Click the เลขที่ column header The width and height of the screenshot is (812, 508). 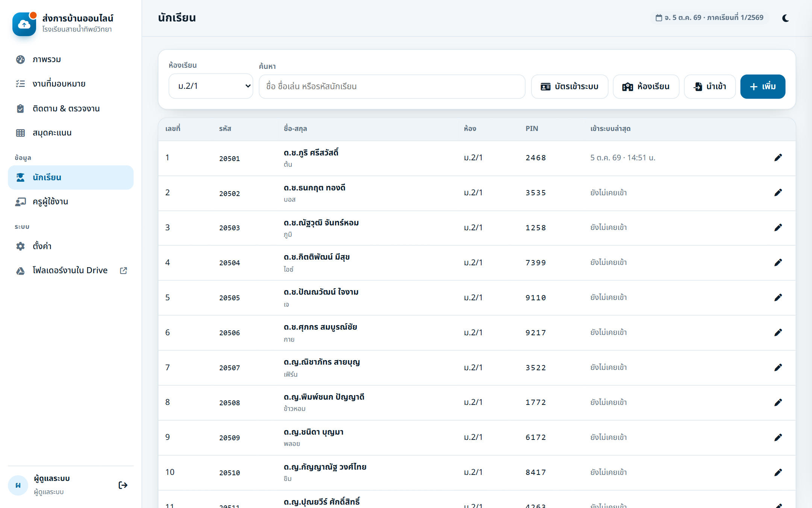pyautogui.click(x=173, y=129)
